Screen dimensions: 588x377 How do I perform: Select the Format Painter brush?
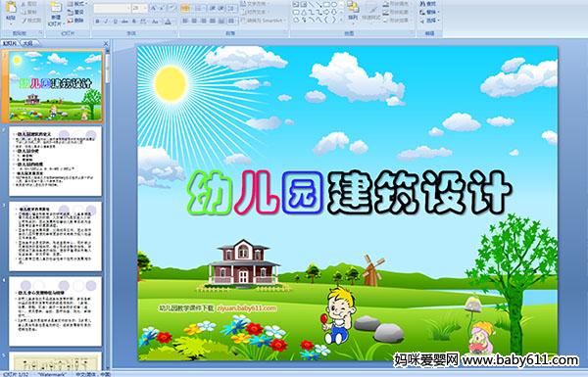(24, 21)
